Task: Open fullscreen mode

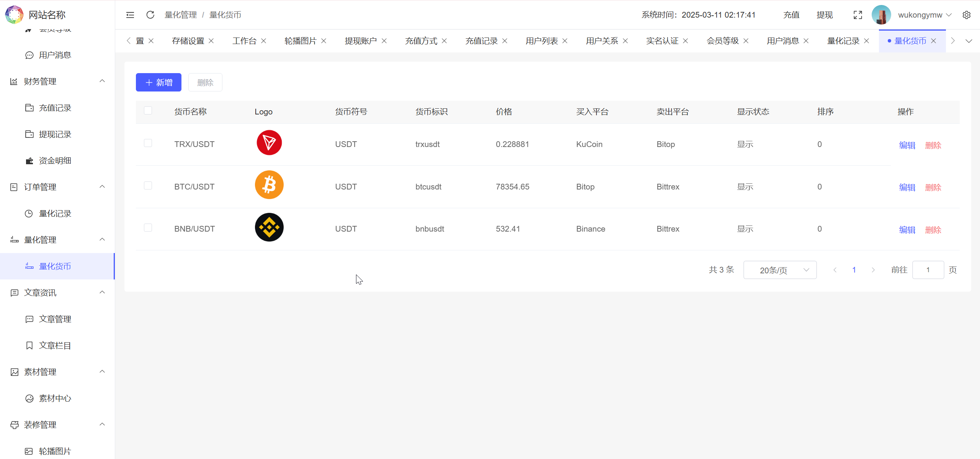Action: pos(858,15)
